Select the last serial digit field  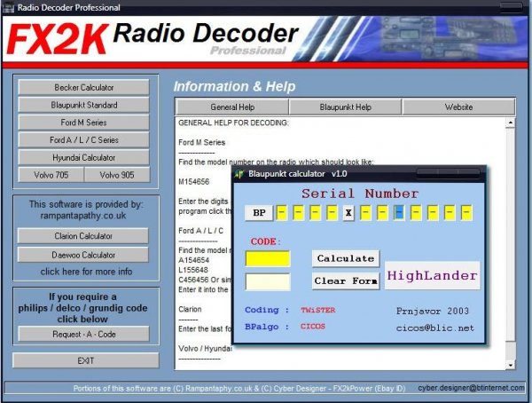point(466,213)
